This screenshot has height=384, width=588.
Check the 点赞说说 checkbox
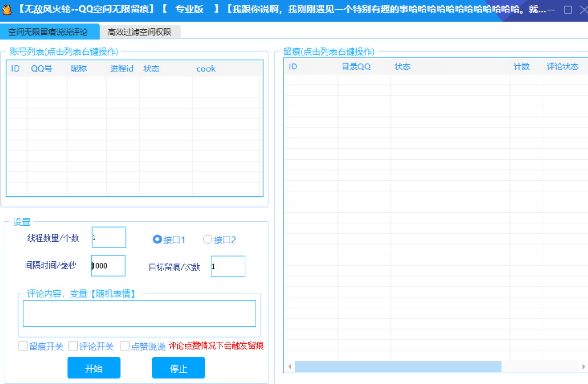click(x=125, y=346)
